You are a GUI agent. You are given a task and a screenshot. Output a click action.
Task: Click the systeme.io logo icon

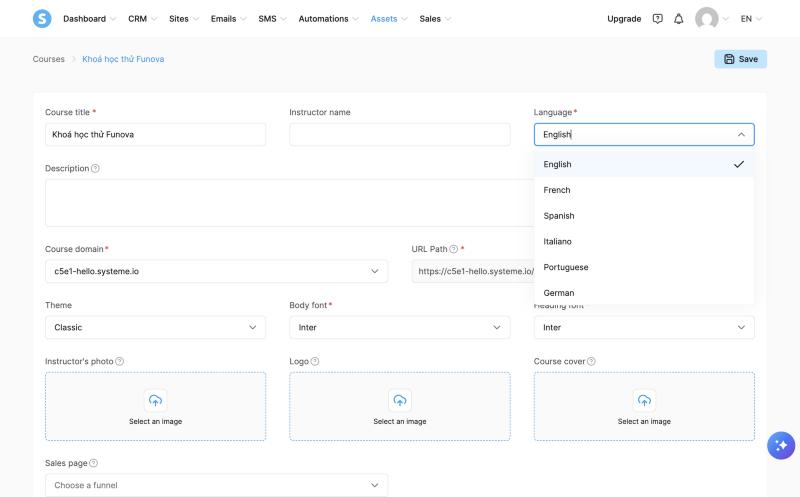42,19
